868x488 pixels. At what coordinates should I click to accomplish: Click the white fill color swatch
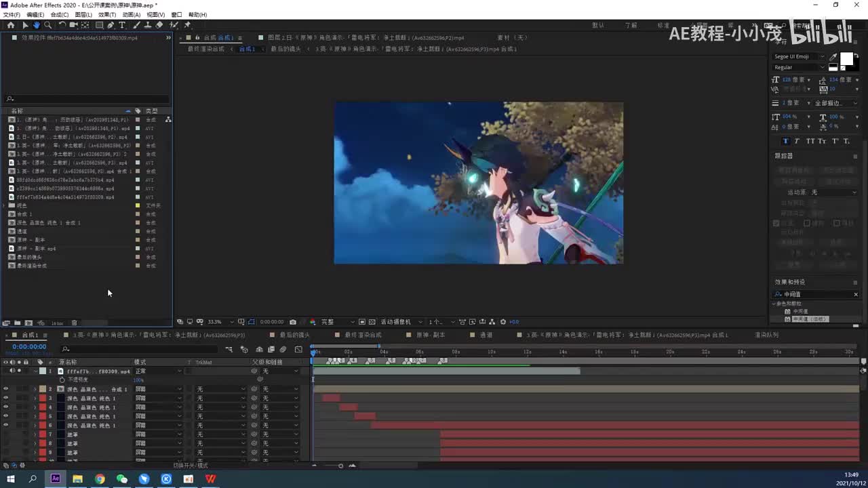coord(847,58)
